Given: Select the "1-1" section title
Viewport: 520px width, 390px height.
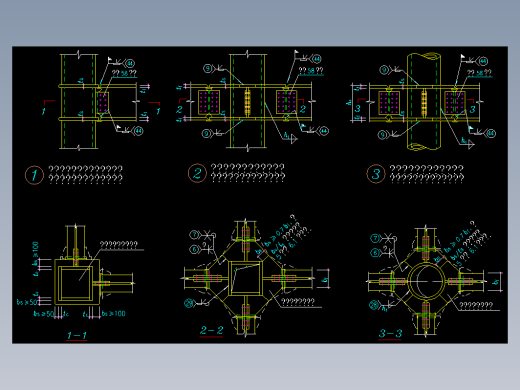Looking at the screenshot, I should click(77, 335).
